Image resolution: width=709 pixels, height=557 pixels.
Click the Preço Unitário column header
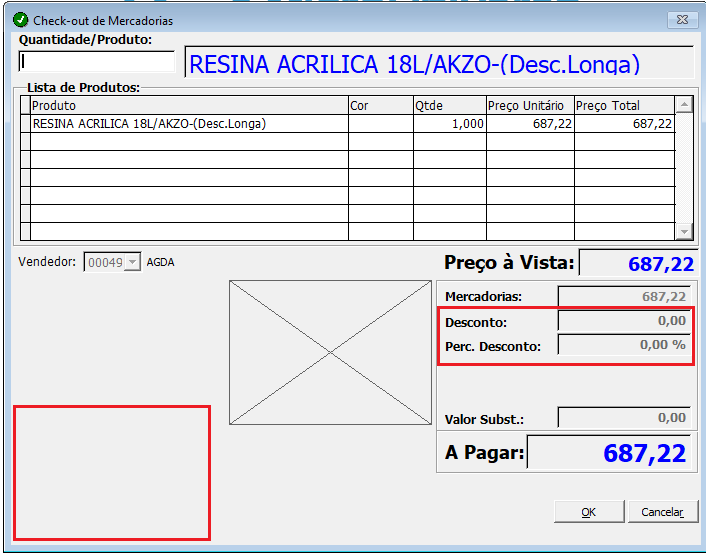[530, 105]
